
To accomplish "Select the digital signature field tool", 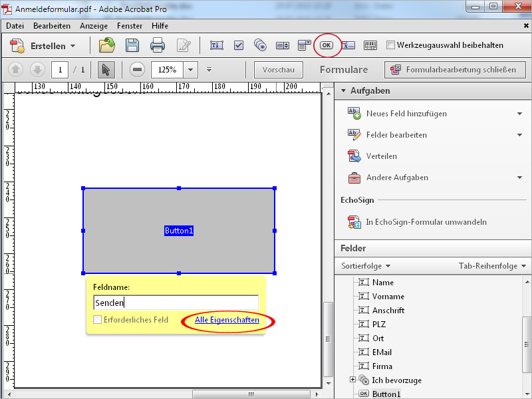I will click(x=348, y=45).
